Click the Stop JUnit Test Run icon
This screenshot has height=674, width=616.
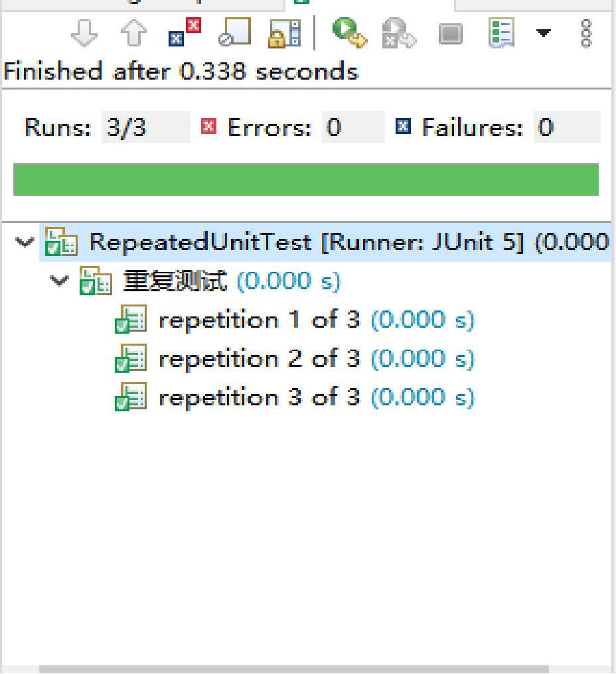click(450, 33)
